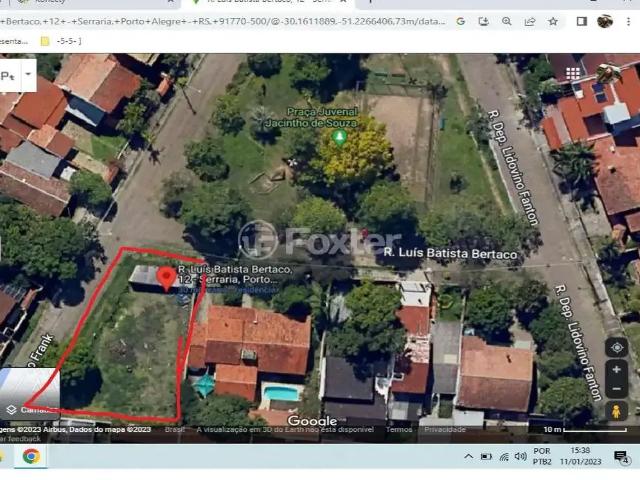640x480 pixels.
Task: Center map on my location
Action: pyautogui.click(x=617, y=347)
